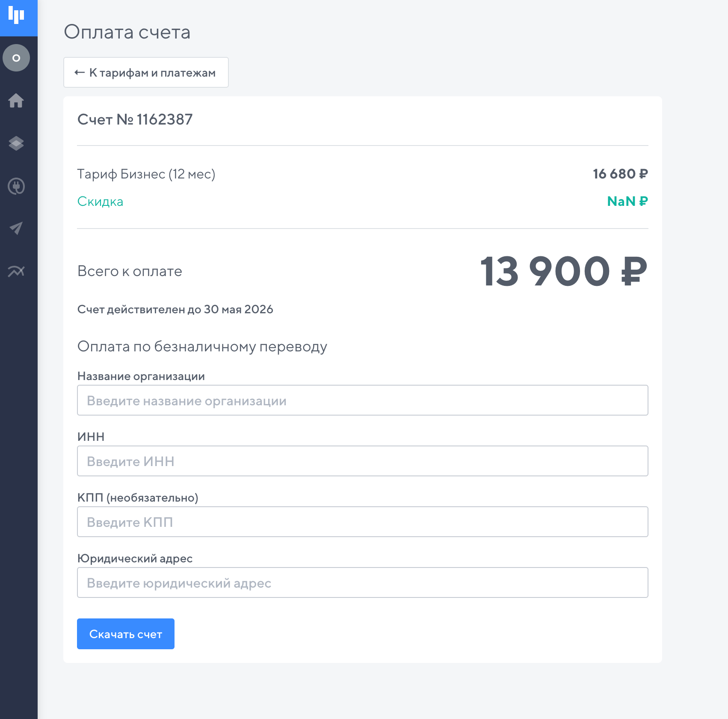This screenshot has width=728, height=719.
Task: Go to the Home sidebar icon
Action: click(x=16, y=101)
